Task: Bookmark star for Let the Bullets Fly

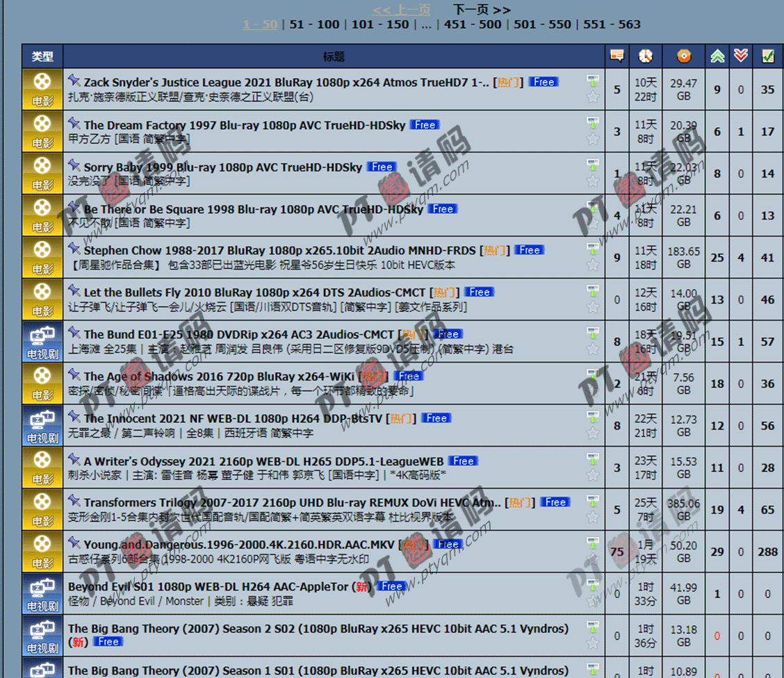Action: click(x=593, y=306)
